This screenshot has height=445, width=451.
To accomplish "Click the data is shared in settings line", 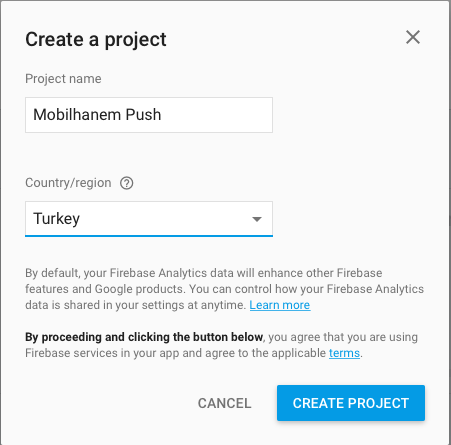I will point(136,305).
